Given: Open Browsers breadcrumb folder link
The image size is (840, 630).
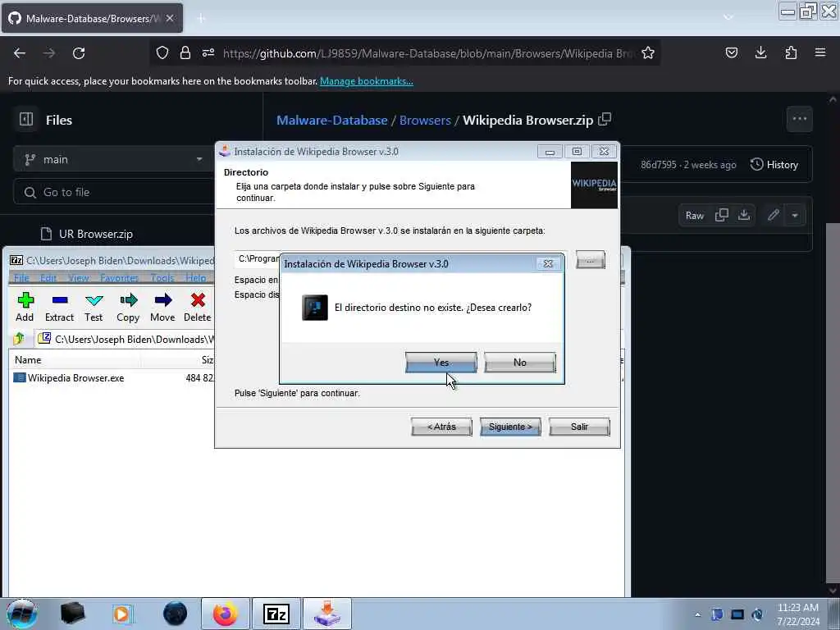Looking at the screenshot, I should click(x=426, y=120).
